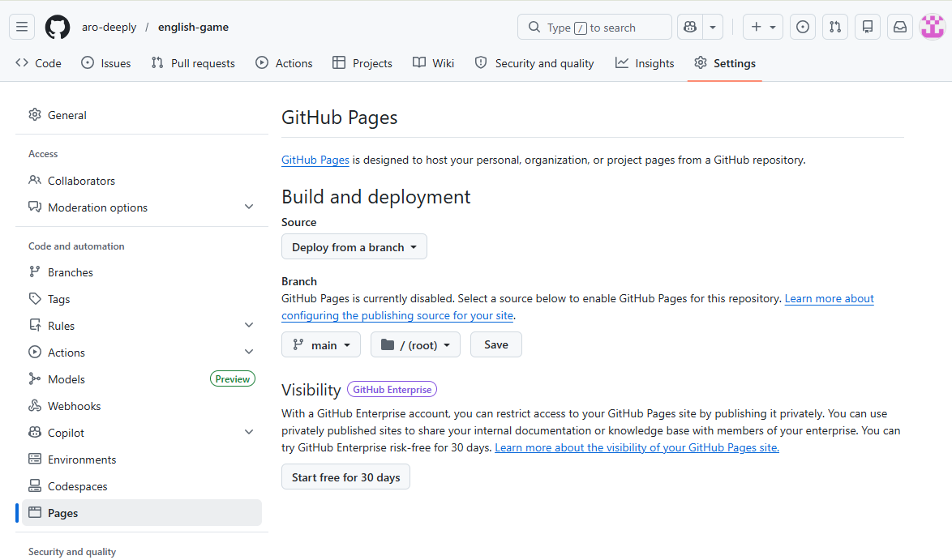Click the Tags tag icon
The width and height of the screenshot is (952, 560).
pos(35,298)
